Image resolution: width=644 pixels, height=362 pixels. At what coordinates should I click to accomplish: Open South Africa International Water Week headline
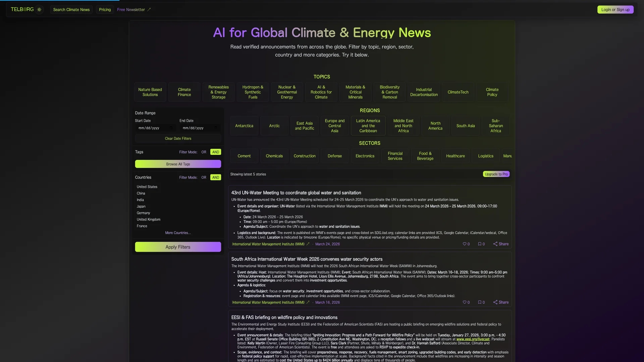(x=307, y=259)
